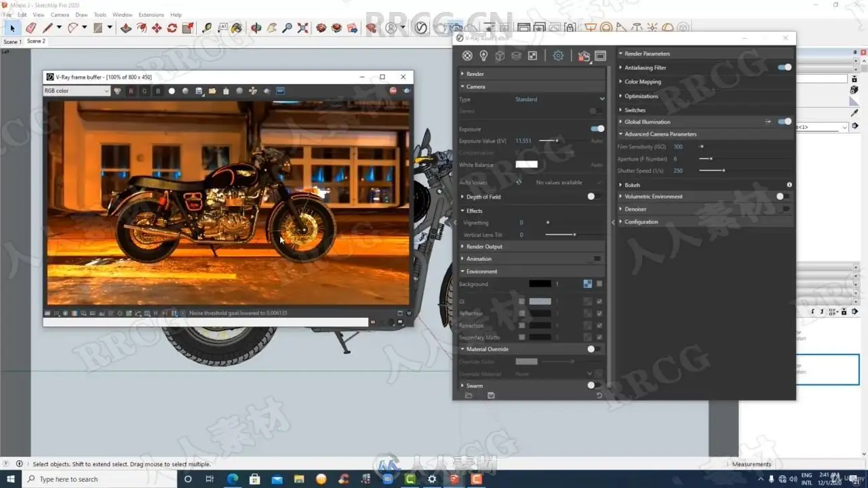The width and height of the screenshot is (868, 488).
Task: Toggle the Animation switch
Action: (x=595, y=259)
